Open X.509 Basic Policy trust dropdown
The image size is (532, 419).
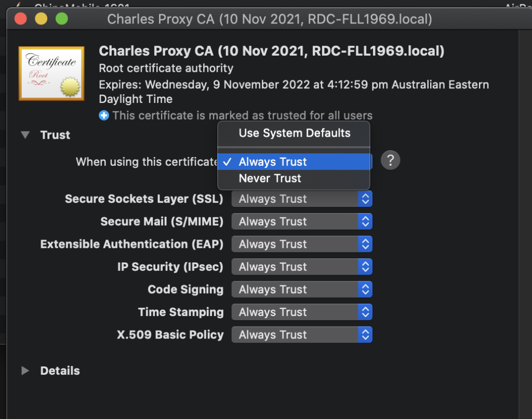(302, 335)
